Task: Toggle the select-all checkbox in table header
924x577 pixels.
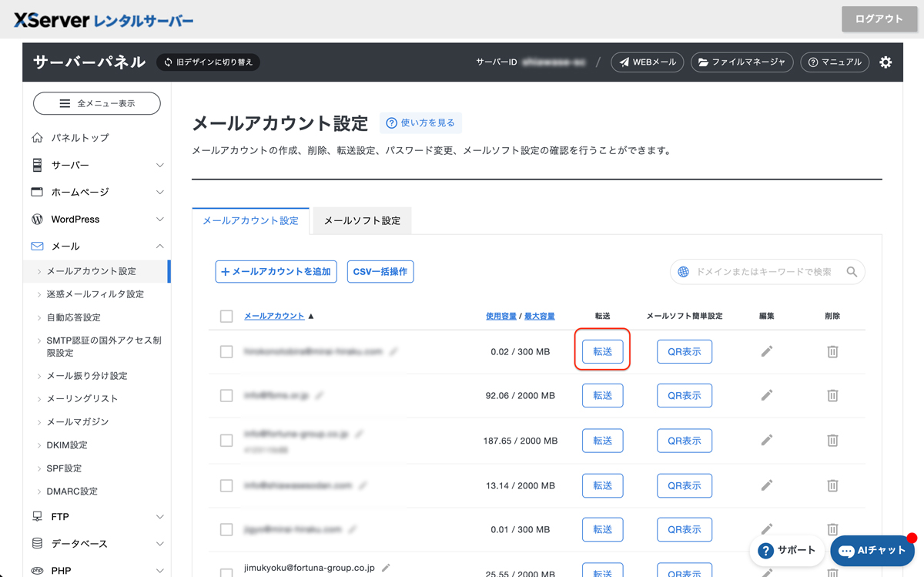Action: pos(226,316)
